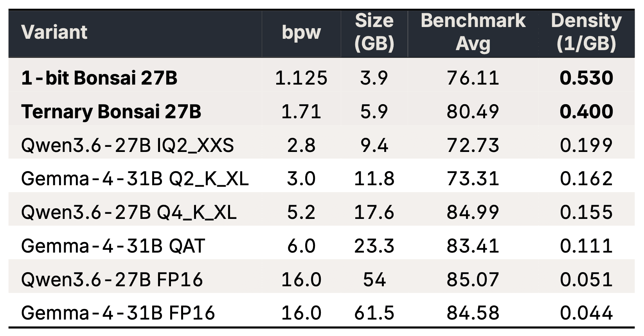Viewport: 644px width, 336px height.
Task: Select the Qwen3.6-27B IQ2_XXS variant cell
Action: coord(128,146)
